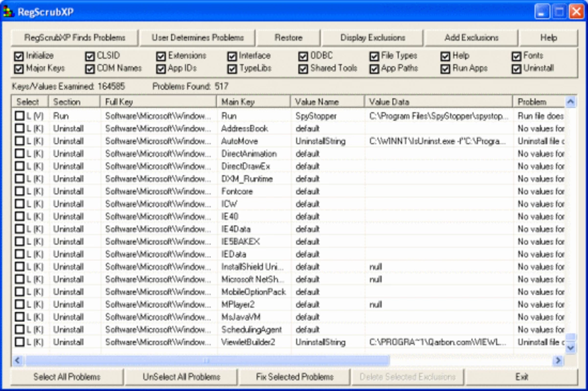Viewport: 588px width, 391px height.
Task: Sort by the Value Data column header
Action: 439,102
